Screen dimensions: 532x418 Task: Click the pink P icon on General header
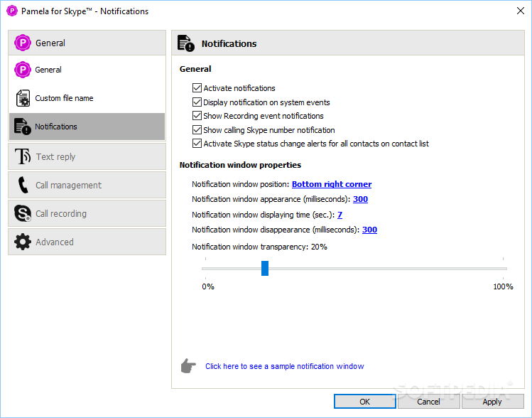23,43
